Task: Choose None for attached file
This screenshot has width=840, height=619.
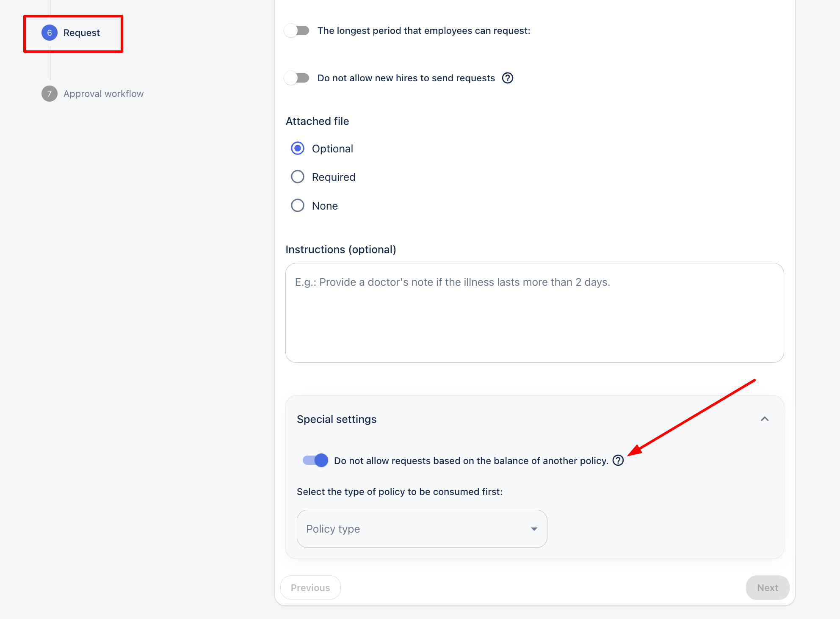Action: click(298, 206)
